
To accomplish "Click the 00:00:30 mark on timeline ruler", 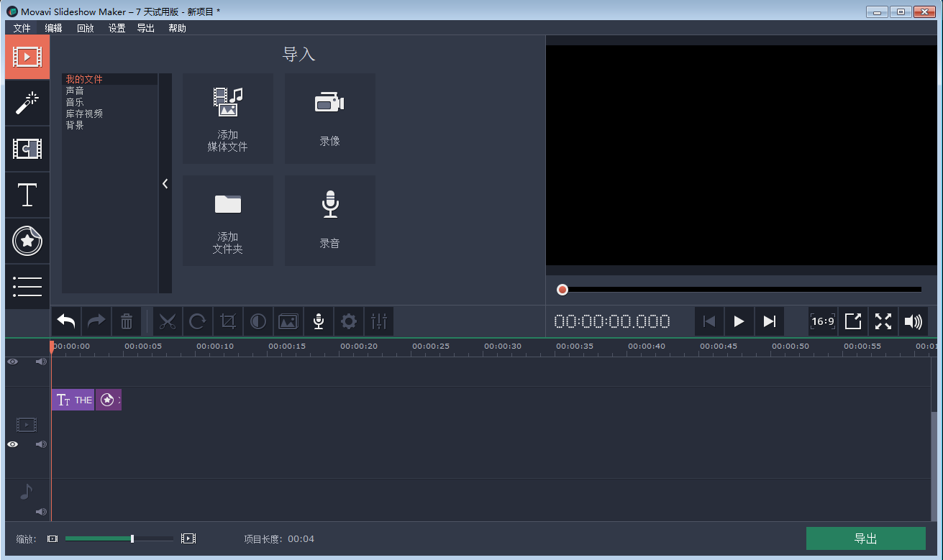I will [503, 346].
